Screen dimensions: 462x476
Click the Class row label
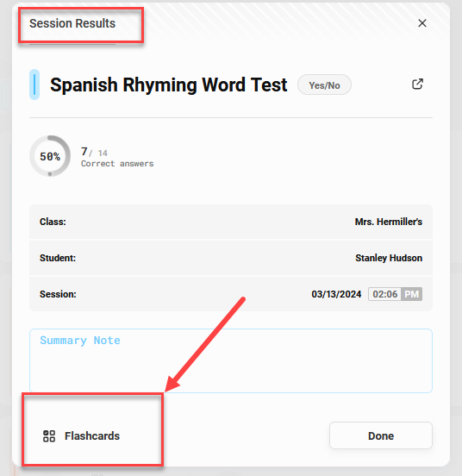pyautogui.click(x=53, y=222)
